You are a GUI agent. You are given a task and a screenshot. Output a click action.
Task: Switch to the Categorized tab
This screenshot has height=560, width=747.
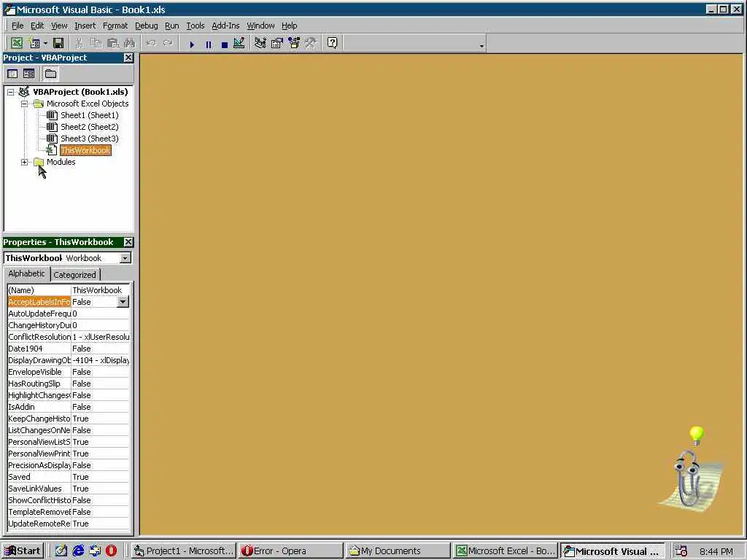(x=75, y=275)
